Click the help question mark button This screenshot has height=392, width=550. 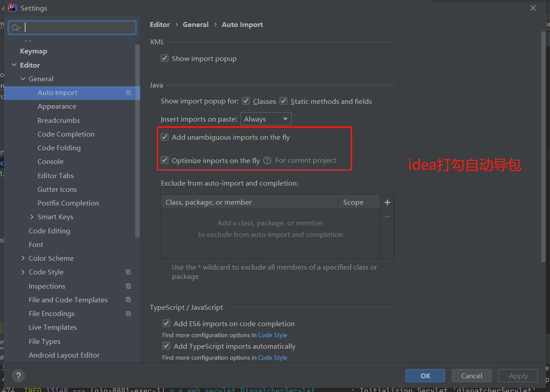point(18,376)
